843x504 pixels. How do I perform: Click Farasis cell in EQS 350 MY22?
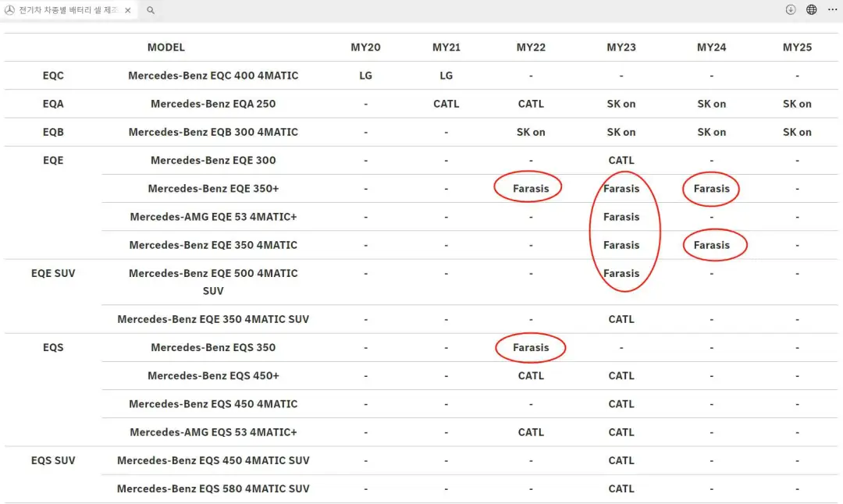[x=531, y=348]
